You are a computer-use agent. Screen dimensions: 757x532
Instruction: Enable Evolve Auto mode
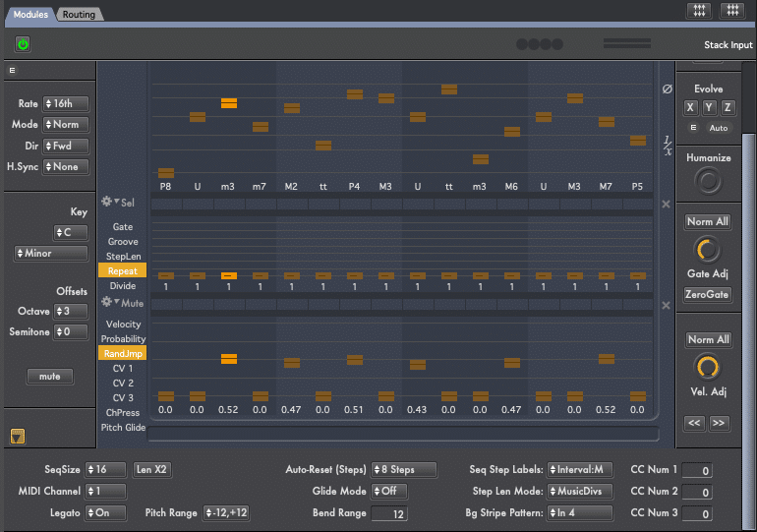(719, 128)
